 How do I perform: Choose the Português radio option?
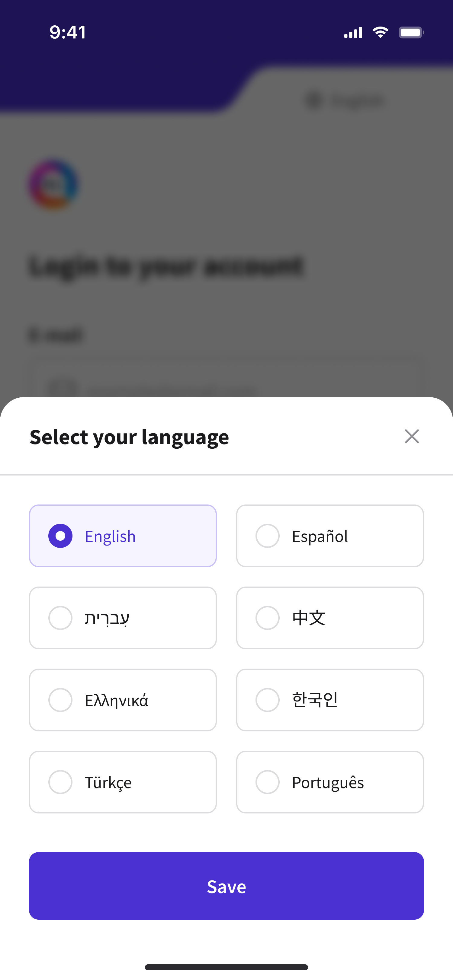268,782
